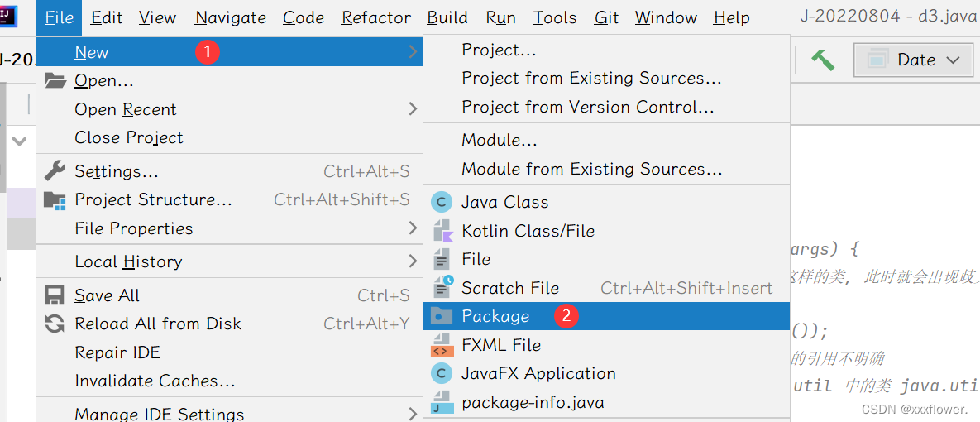Click the JavaFX Application icon
The width and height of the screenshot is (980, 422).
pyautogui.click(x=442, y=373)
